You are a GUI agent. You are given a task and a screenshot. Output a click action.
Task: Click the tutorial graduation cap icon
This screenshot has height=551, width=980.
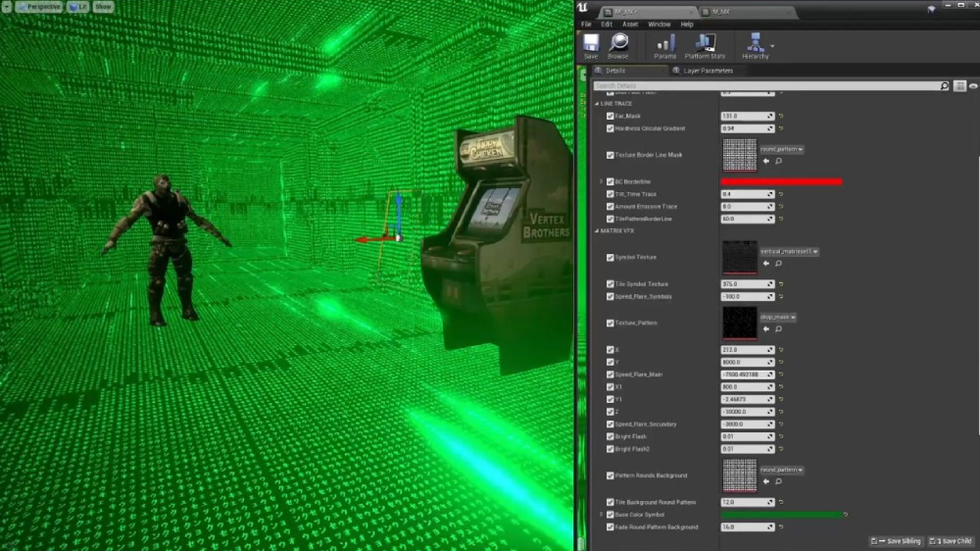point(931,9)
